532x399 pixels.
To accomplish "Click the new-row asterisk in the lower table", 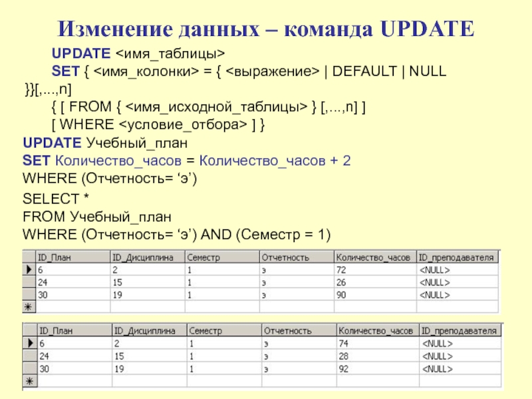I will pyautogui.click(x=29, y=380).
